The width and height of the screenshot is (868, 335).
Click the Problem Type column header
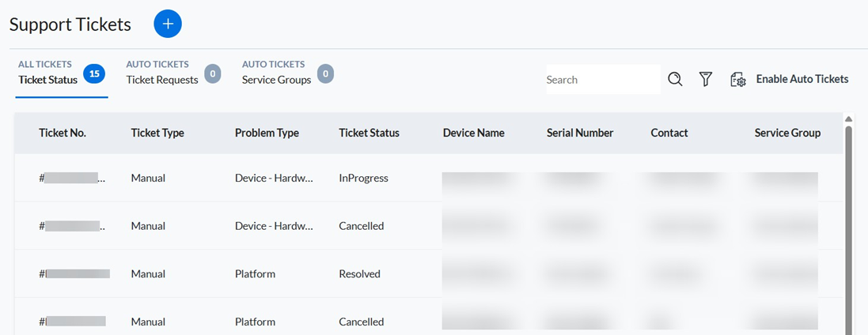click(267, 133)
